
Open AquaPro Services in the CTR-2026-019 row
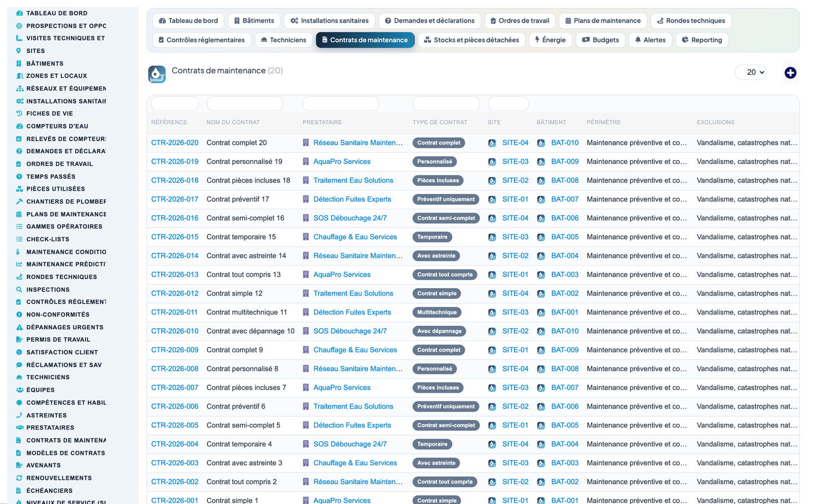pos(342,162)
